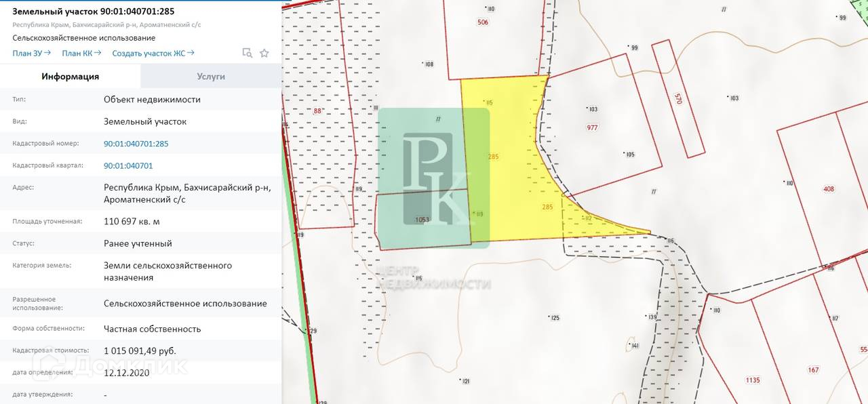Switch to the Информация tab
The image size is (868, 404).
click(71, 77)
